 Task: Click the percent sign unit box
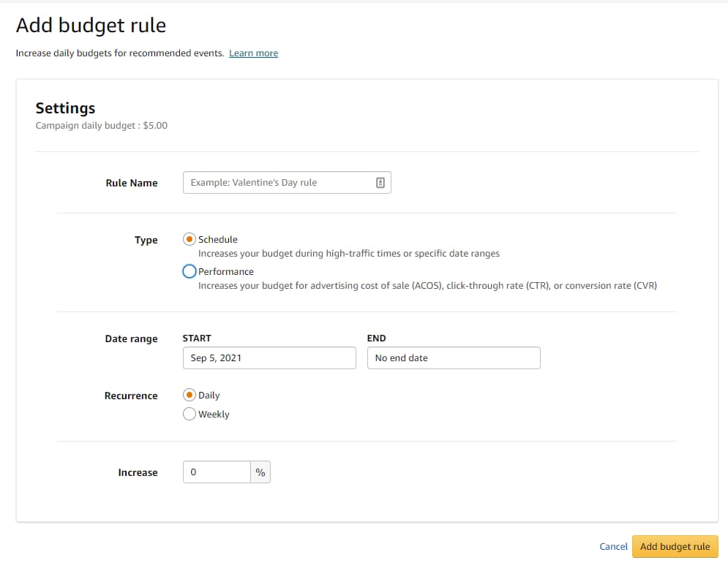click(260, 472)
